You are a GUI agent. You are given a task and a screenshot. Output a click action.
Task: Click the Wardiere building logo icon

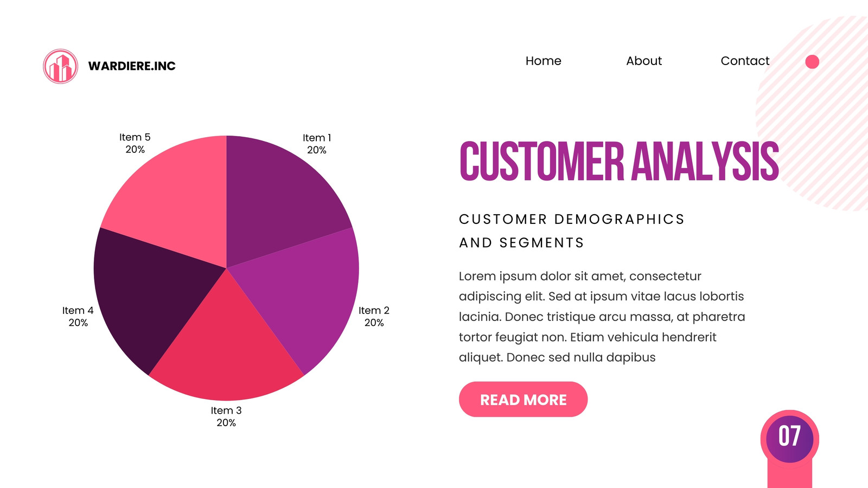(x=60, y=66)
